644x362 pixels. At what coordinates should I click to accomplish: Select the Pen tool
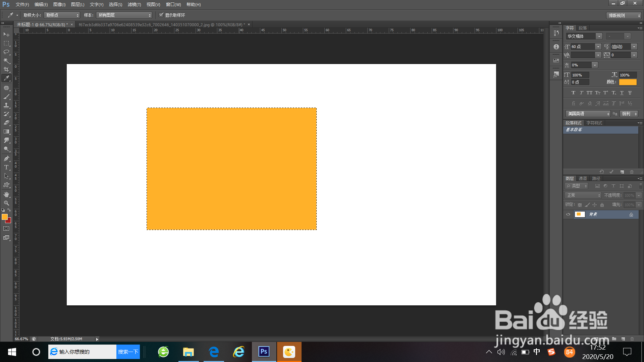(6, 159)
